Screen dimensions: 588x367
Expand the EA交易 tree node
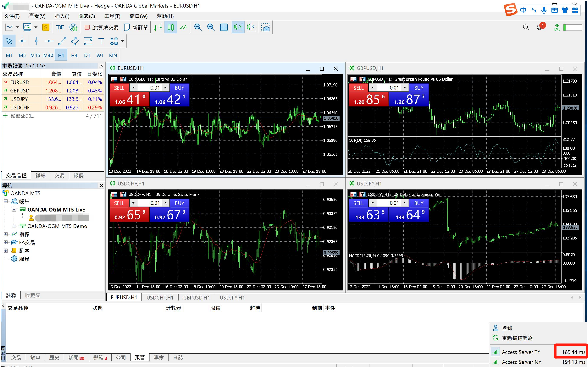[6, 242]
